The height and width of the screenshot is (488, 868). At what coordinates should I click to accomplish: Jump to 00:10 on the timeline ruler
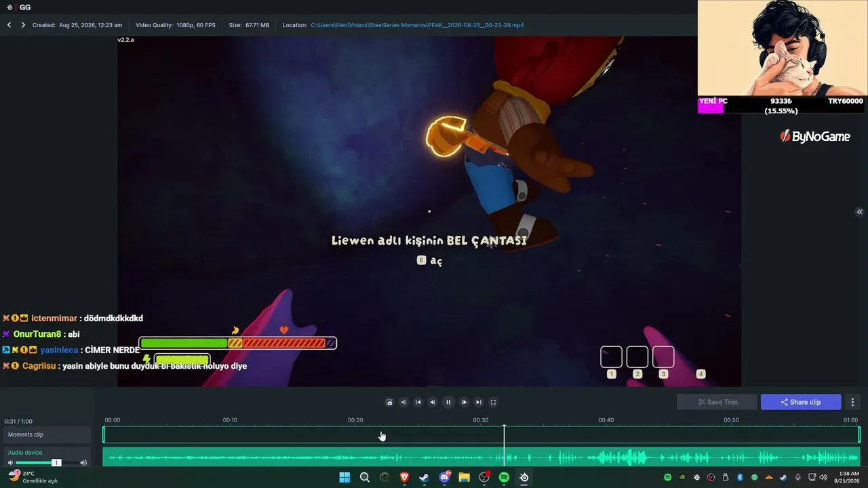point(230,420)
